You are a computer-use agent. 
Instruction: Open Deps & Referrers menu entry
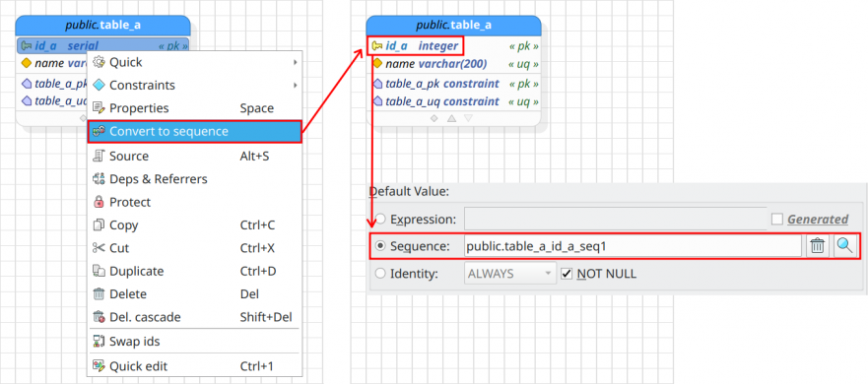(195, 179)
